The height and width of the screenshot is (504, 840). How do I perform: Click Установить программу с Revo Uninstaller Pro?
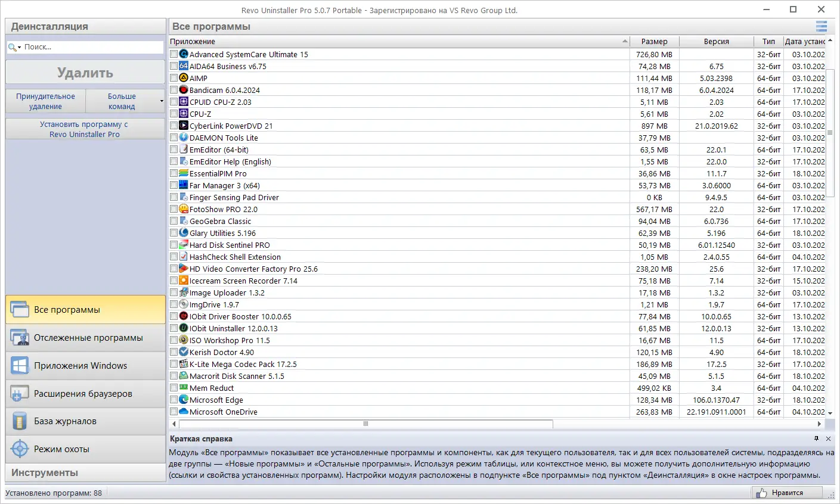[x=85, y=129]
